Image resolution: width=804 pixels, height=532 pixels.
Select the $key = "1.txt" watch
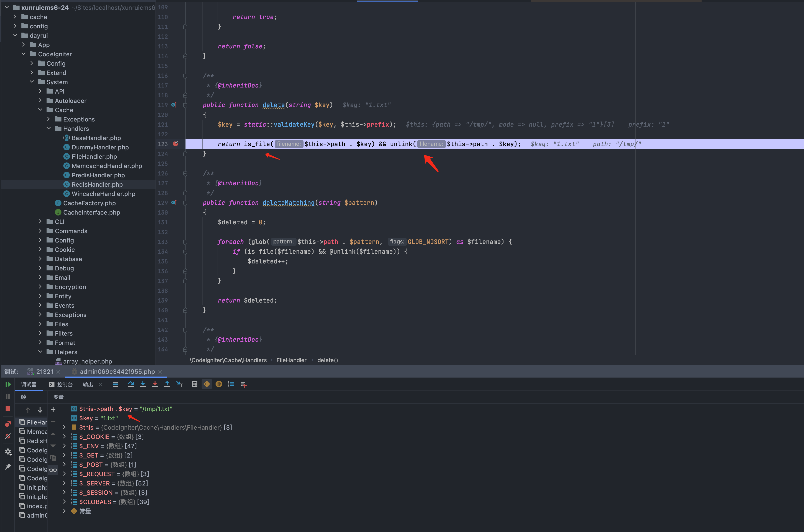98,418
